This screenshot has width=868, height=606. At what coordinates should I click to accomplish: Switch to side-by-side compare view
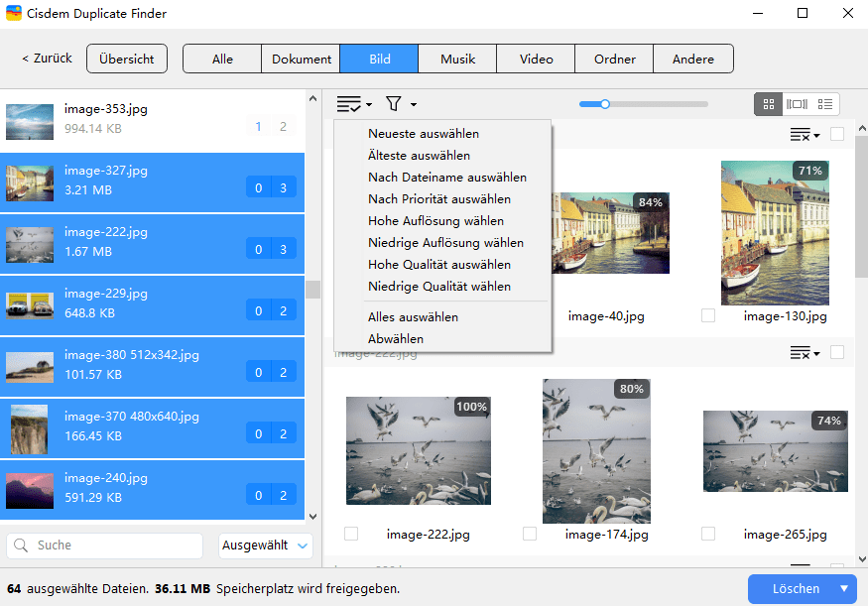coord(796,104)
